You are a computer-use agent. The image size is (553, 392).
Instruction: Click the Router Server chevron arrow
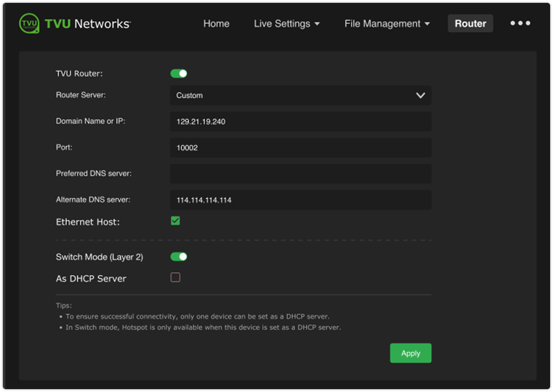click(421, 95)
